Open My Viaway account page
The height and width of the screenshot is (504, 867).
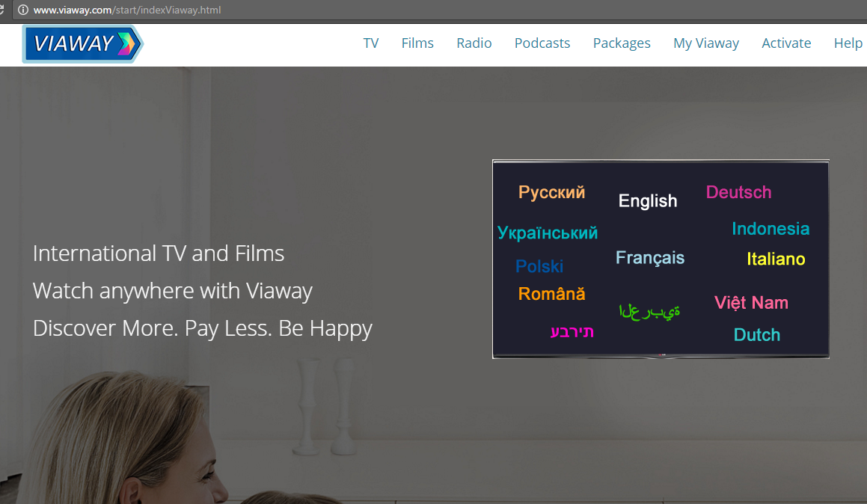coord(706,43)
